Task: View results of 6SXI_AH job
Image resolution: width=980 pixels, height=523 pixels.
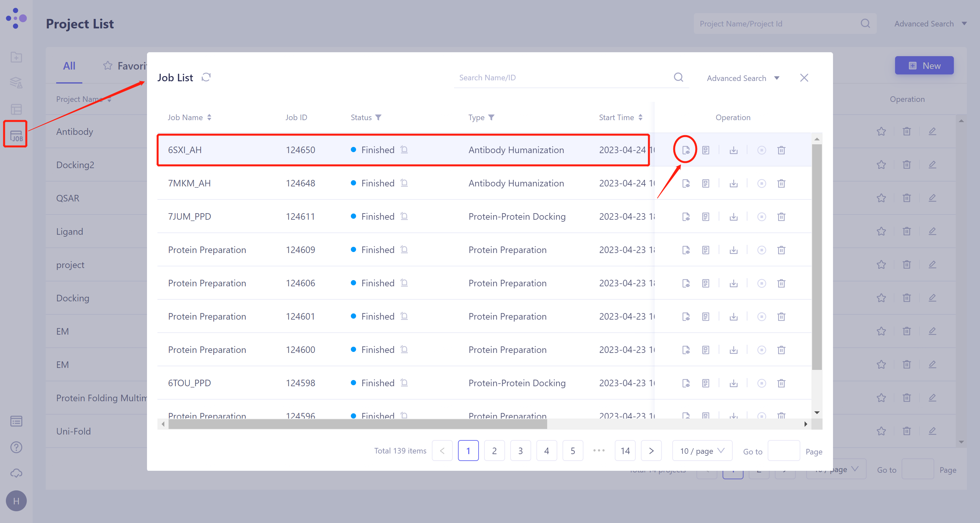Action: 686,150
